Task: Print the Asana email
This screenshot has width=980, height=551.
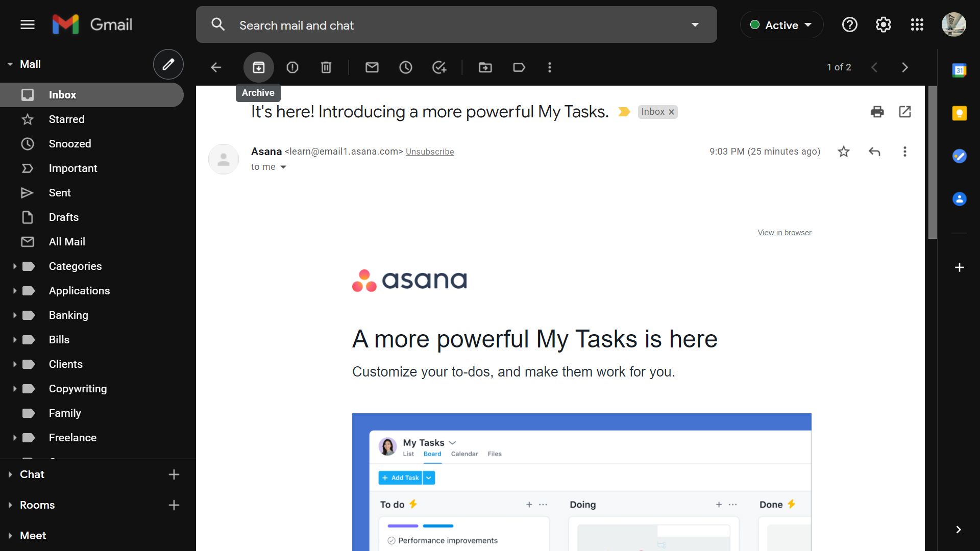Action: tap(877, 112)
